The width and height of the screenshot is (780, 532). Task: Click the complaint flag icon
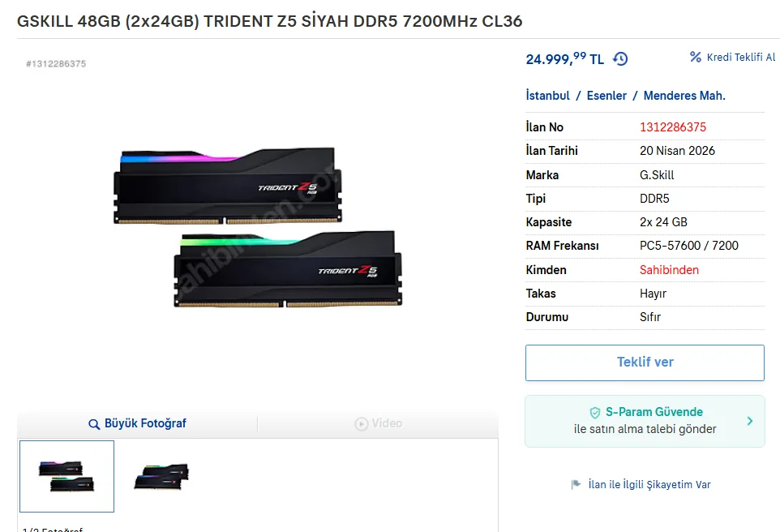(576, 485)
